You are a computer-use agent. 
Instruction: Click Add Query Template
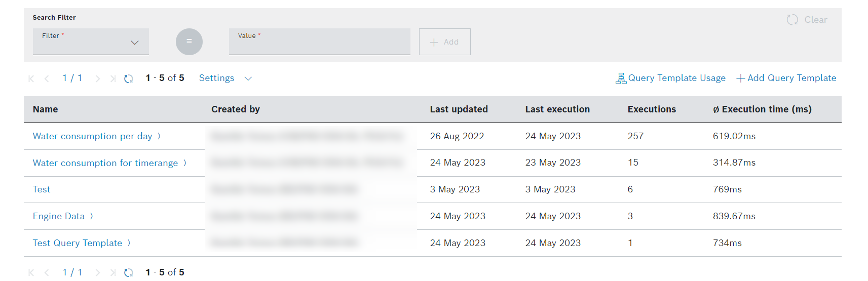coord(786,78)
